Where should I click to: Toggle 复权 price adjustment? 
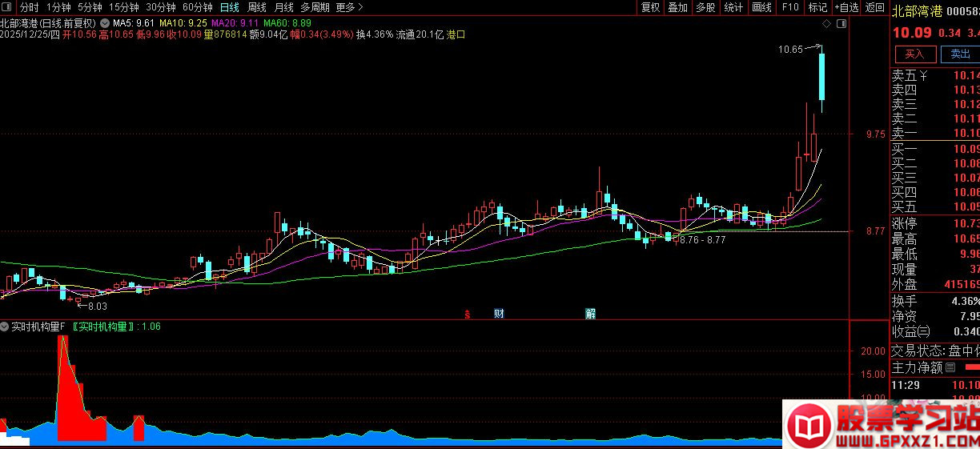pyautogui.click(x=650, y=7)
